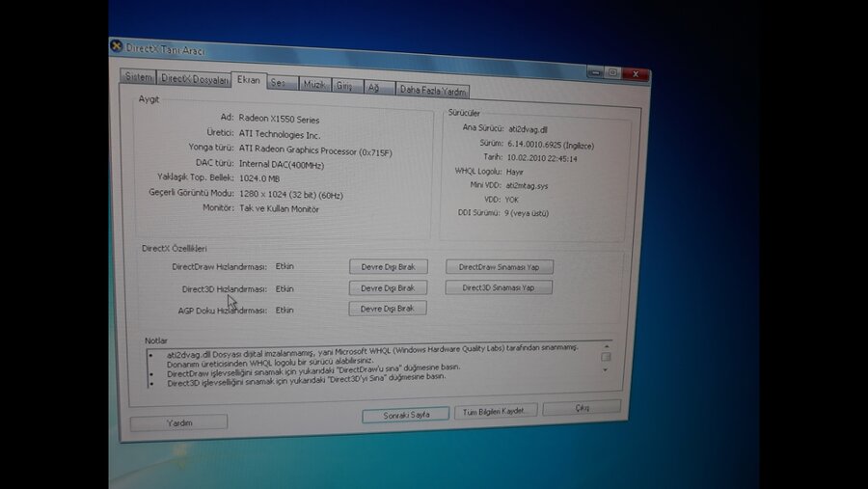Viewport: 868px width, 489px height.
Task: Click manufacturer text "ATI Technologies Inc."
Action: [280, 135]
